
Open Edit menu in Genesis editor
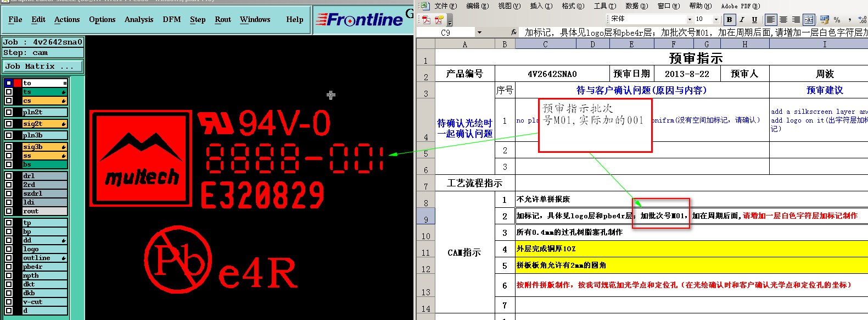click(38, 19)
